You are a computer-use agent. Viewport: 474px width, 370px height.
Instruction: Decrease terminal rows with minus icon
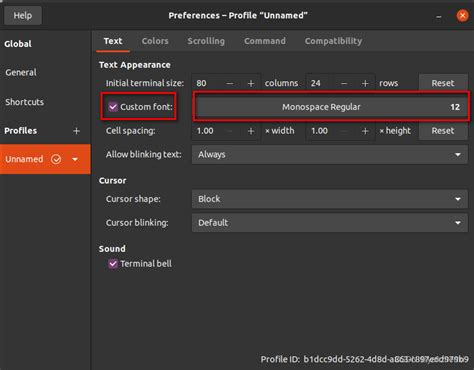coord(344,83)
